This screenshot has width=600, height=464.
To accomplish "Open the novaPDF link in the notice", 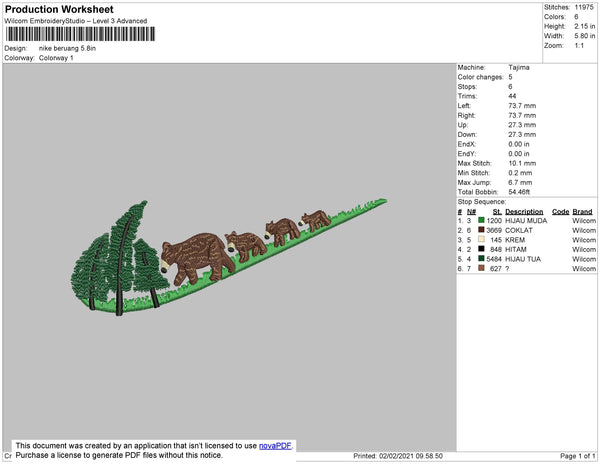I will (x=276, y=445).
